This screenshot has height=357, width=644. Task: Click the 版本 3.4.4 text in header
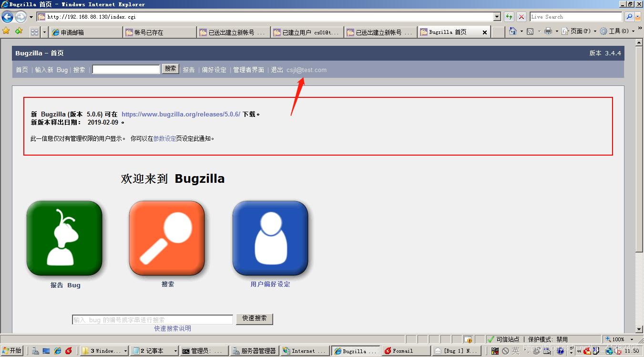pos(605,53)
